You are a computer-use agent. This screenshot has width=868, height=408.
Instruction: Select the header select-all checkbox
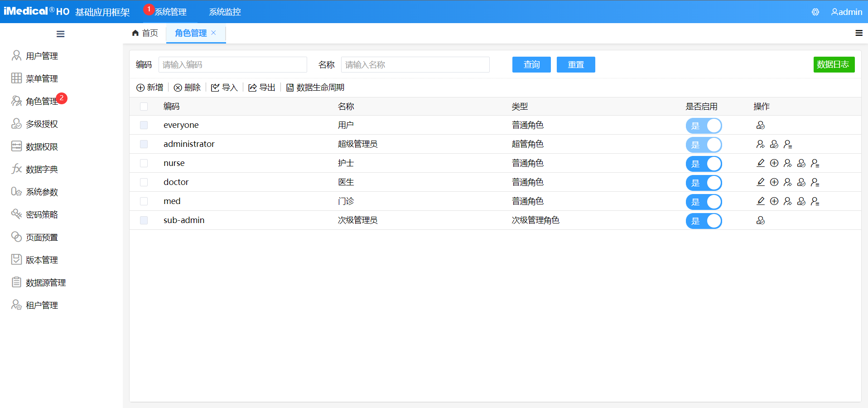click(x=144, y=107)
